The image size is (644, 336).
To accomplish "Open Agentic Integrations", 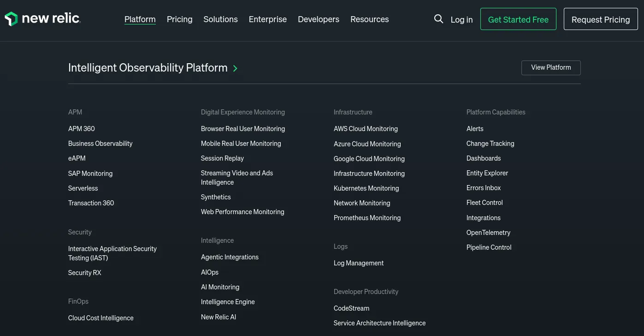I will 230,257.
